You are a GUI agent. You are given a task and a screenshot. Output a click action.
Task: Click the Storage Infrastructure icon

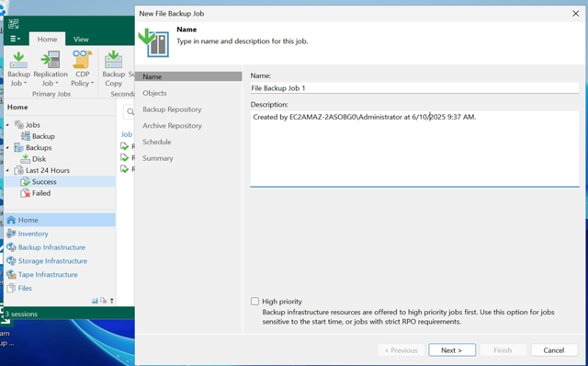11,261
